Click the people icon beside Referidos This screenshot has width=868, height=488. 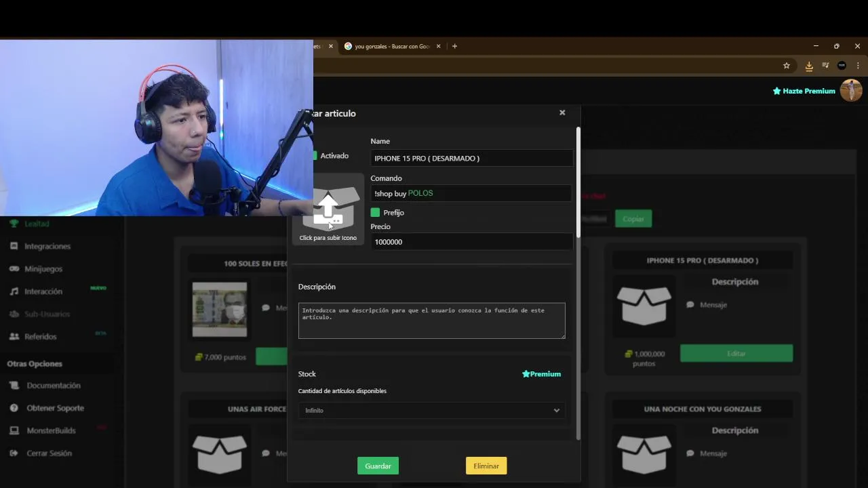click(14, 337)
